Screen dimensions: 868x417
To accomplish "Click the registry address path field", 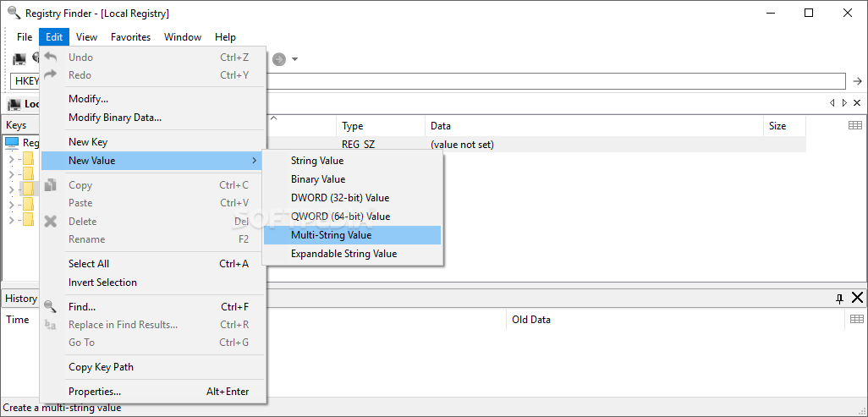I will pos(428,81).
